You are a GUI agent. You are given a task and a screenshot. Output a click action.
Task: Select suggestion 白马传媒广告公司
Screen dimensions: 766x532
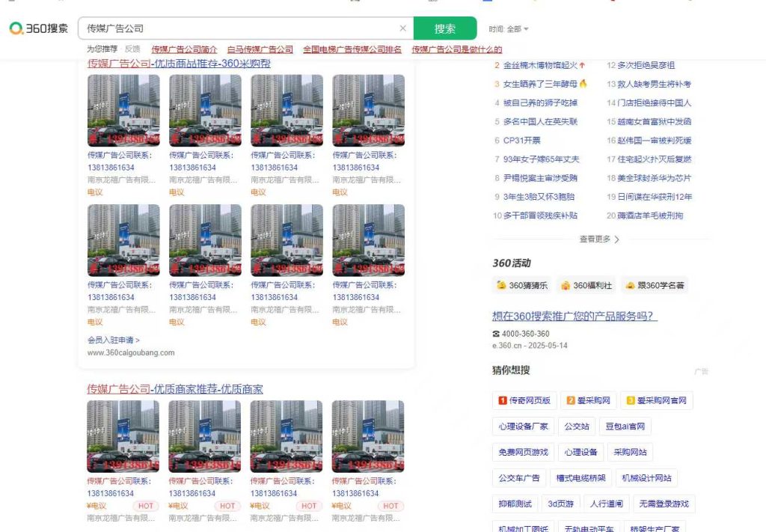pos(260,49)
